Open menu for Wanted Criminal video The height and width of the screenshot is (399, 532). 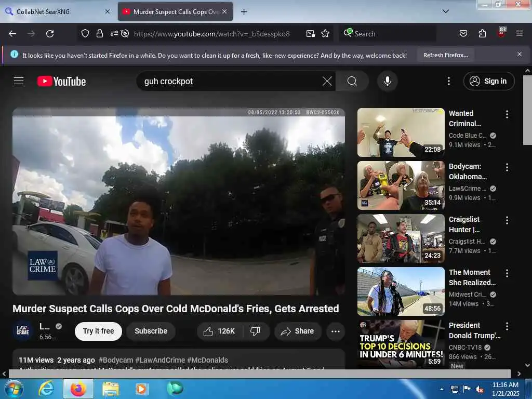click(x=507, y=114)
